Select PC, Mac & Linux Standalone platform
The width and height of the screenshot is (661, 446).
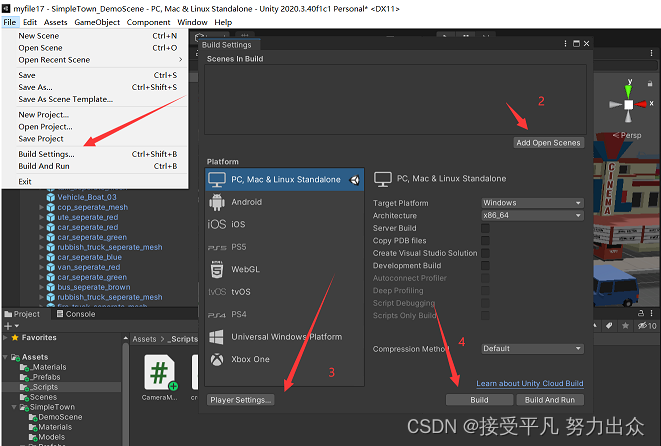coord(285,180)
